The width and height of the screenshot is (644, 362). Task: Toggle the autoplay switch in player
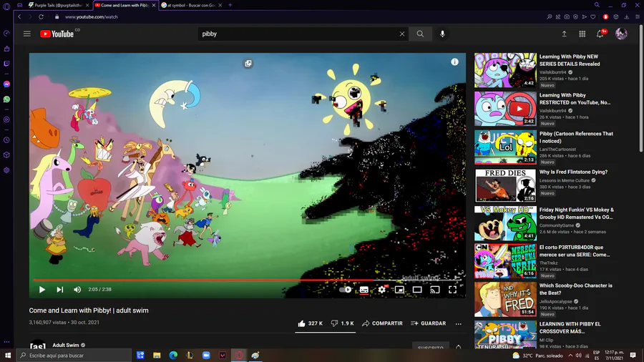click(346, 289)
